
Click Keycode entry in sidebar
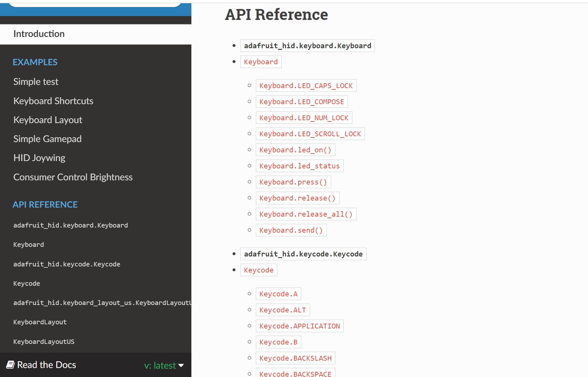(27, 283)
